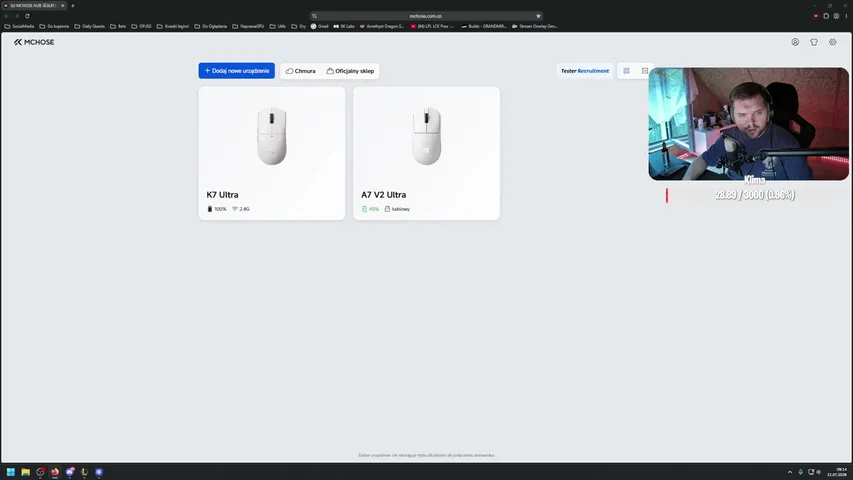
Task: Click 'Dodaj nowe urządzenie' button
Action: click(237, 71)
